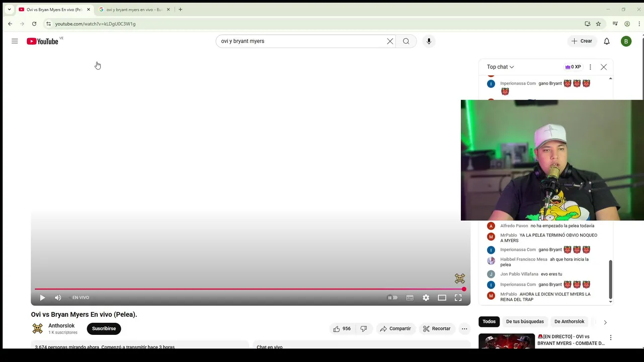
Task: Bookmark this page with the star
Action: 598,24
